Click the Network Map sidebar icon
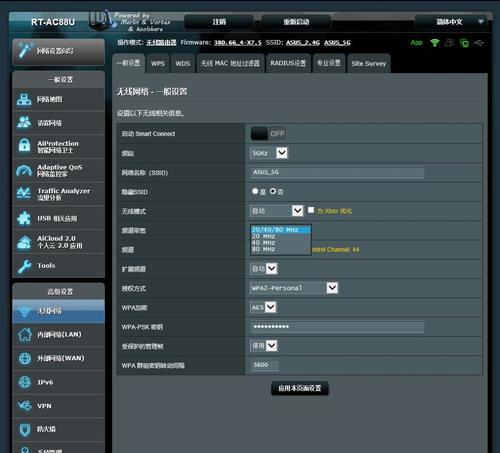The width and height of the screenshot is (500, 453). (x=24, y=99)
